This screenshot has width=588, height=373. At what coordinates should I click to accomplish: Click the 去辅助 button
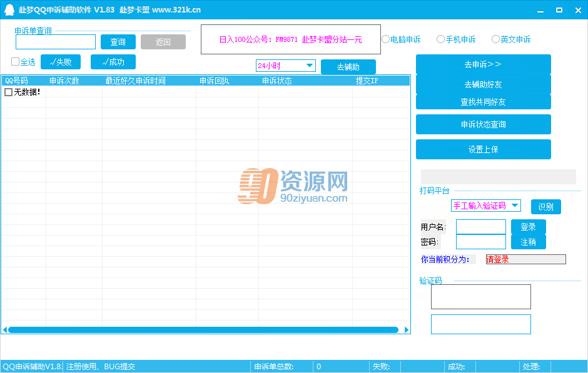click(x=348, y=67)
